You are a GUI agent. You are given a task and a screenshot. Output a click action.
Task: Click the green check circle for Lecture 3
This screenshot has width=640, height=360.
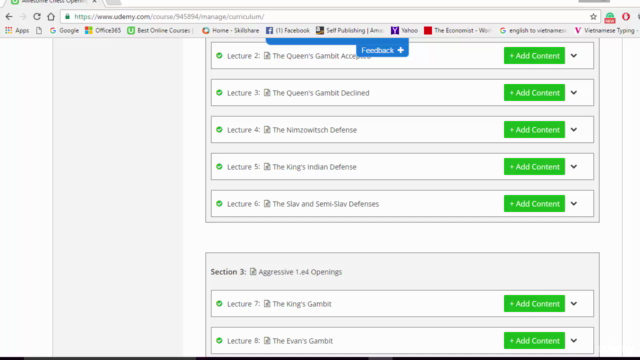tap(219, 93)
